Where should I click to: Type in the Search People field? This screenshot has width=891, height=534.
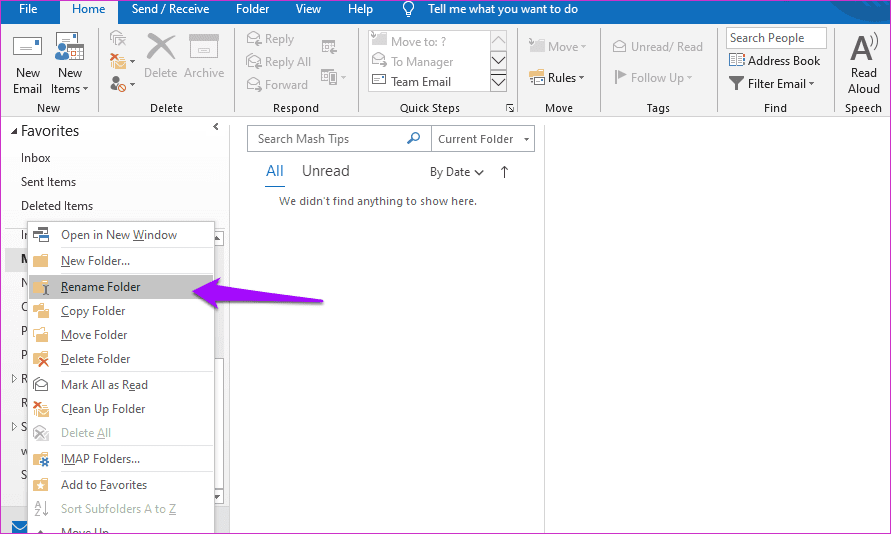[x=775, y=38]
